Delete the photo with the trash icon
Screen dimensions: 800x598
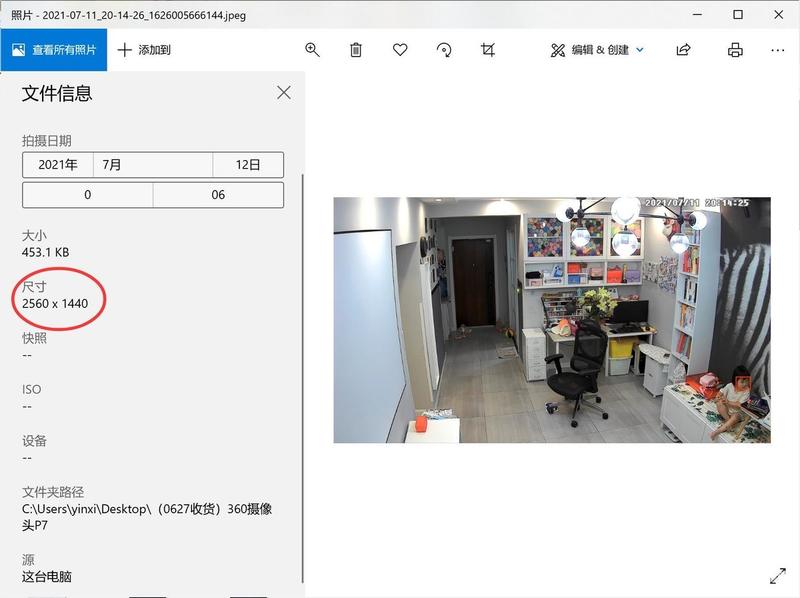[x=356, y=50]
